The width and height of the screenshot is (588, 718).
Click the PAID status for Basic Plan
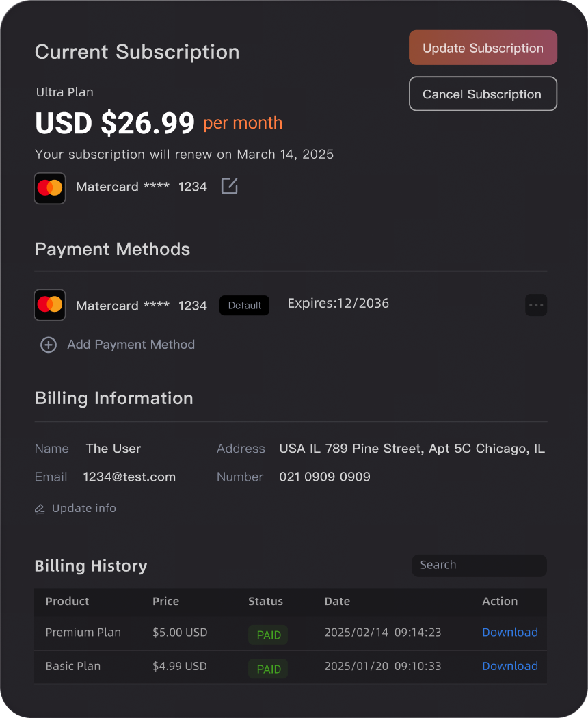(268, 669)
